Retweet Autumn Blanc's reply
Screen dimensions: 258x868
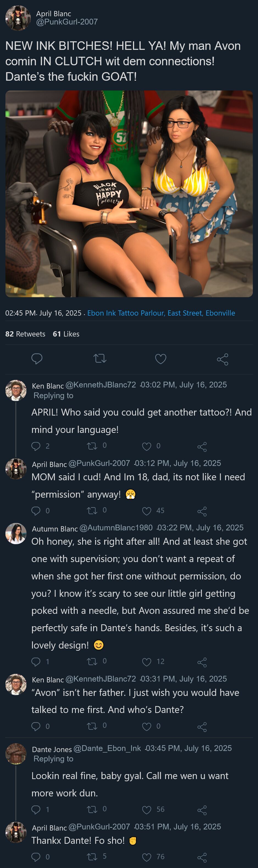(92, 662)
